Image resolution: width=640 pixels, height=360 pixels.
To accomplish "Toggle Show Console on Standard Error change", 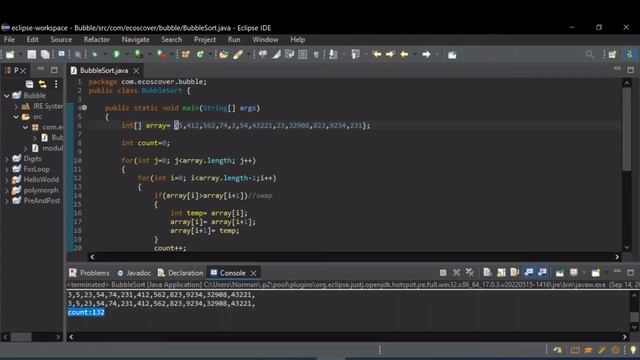I will coord(542,272).
